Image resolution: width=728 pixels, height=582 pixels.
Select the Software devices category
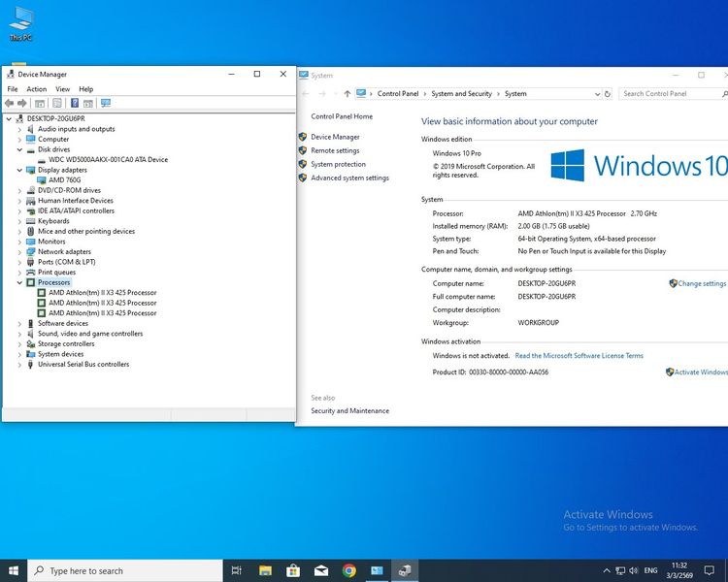pos(63,323)
